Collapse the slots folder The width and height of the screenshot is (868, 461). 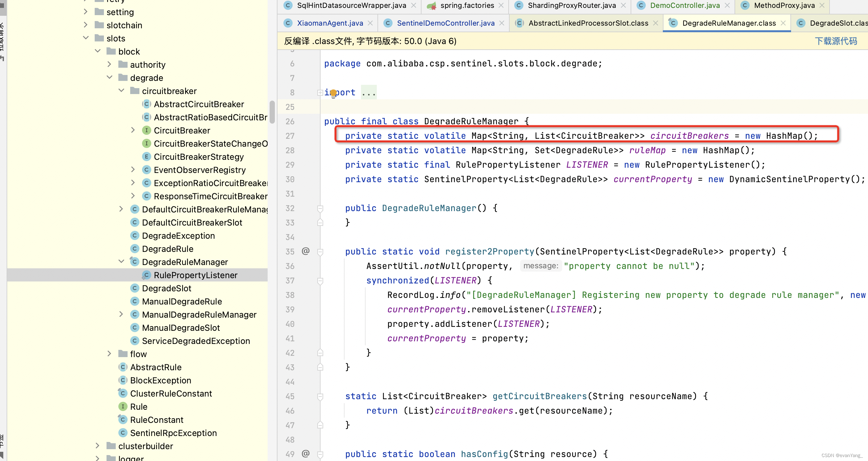(x=85, y=38)
